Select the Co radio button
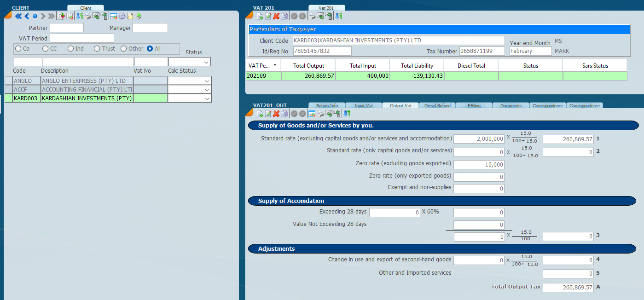 pos(18,49)
